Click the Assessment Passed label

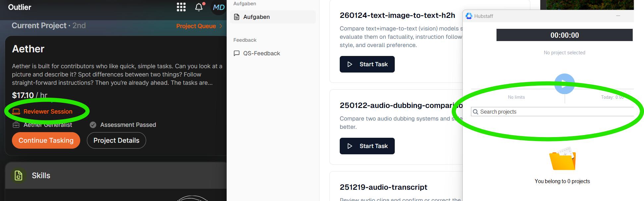coord(128,125)
